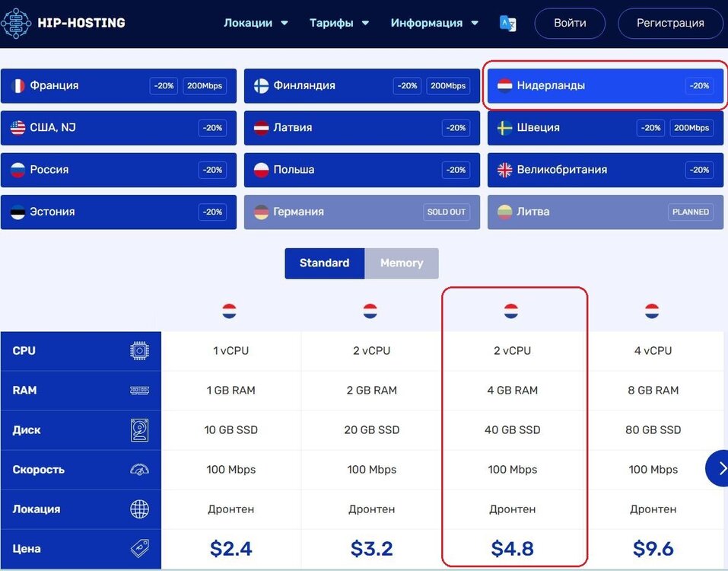Viewport: 728px width, 571px height.
Task: Click the 200Mbps badge on Швеция
Action: click(x=691, y=128)
